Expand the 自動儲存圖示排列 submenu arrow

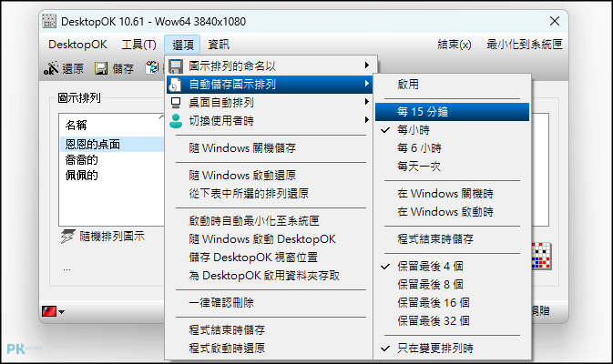(367, 84)
